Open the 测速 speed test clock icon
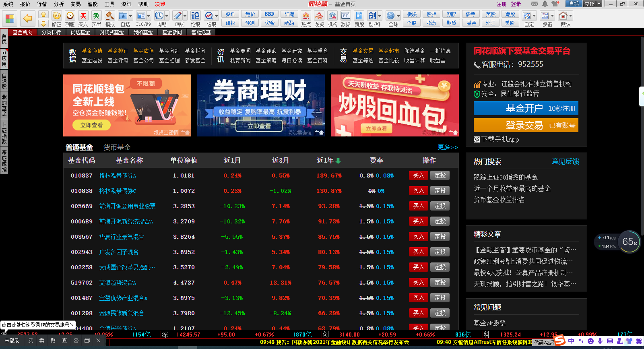The width and height of the screenshot is (644, 349). pyautogui.click(x=70, y=16)
